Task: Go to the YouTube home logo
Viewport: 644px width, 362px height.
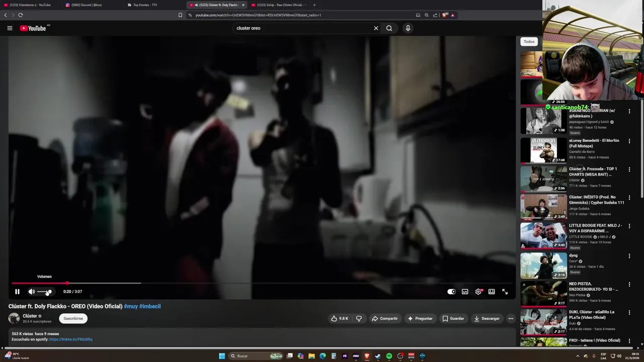Action: click(x=33, y=28)
